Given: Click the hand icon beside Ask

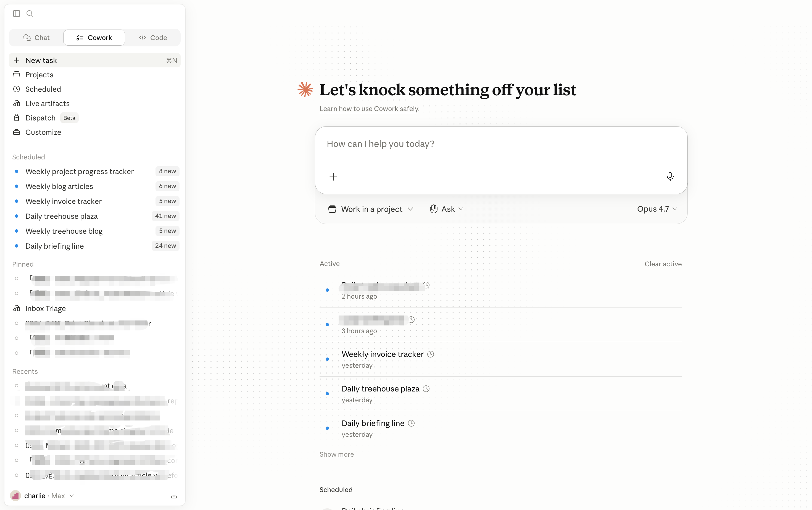Looking at the screenshot, I should [x=434, y=209].
